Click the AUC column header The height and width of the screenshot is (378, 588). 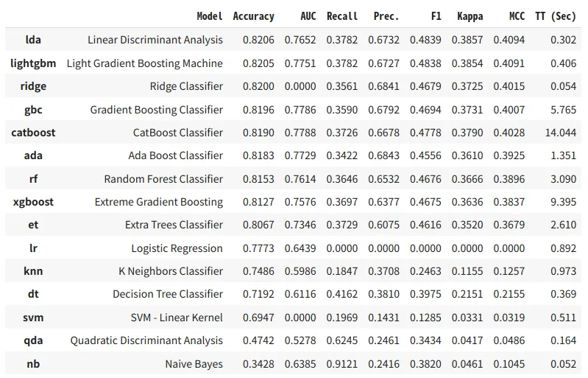[x=308, y=16]
